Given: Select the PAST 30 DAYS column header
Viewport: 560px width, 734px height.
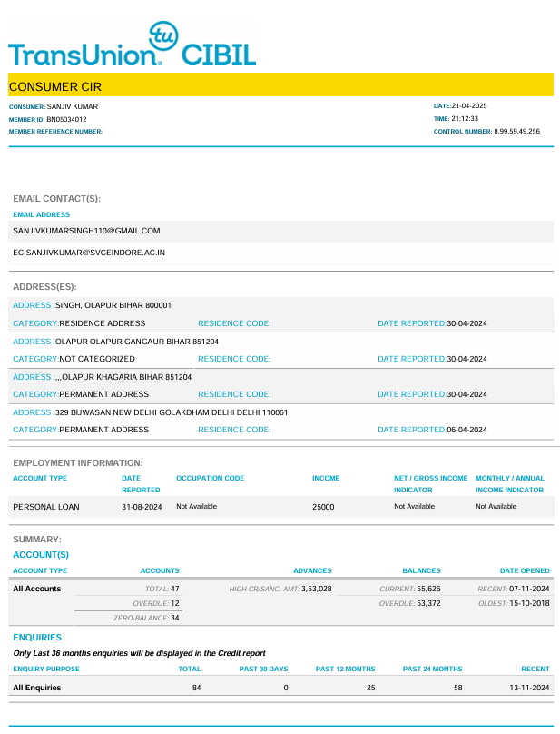Looking at the screenshot, I should pyautogui.click(x=263, y=669).
